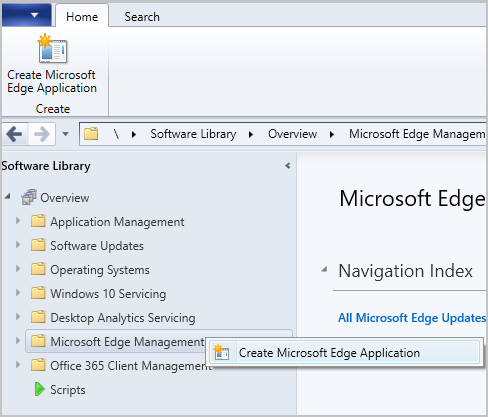Open the blue application menu dropdown
This screenshot has width=488, height=417.
pyautogui.click(x=27, y=15)
